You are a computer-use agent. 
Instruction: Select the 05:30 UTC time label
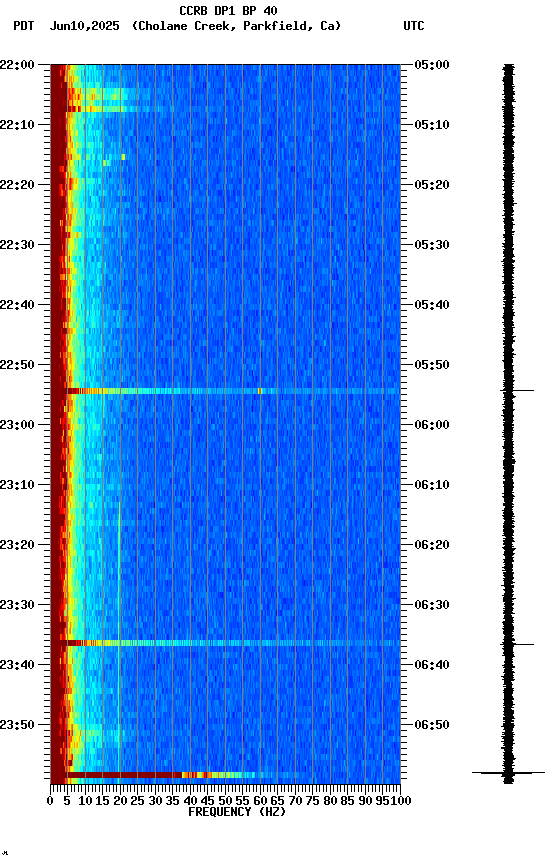[432, 245]
